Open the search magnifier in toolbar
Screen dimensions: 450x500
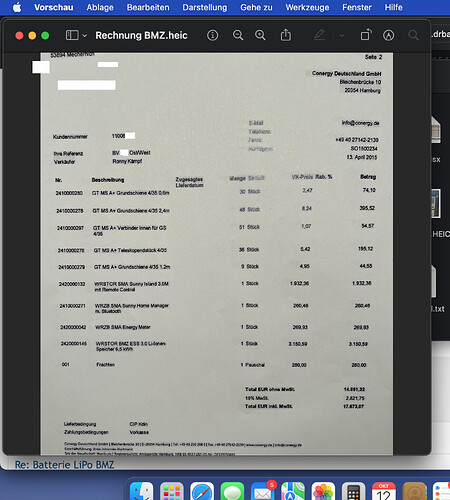click(413, 35)
